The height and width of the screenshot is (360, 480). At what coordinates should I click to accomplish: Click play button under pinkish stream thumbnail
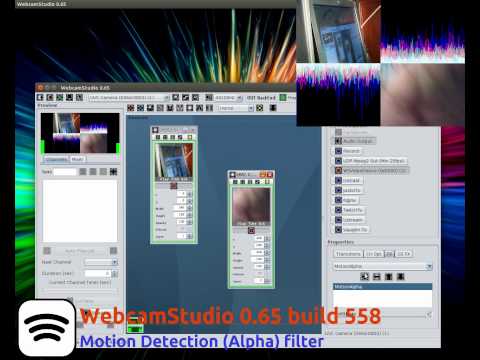click(251, 231)
